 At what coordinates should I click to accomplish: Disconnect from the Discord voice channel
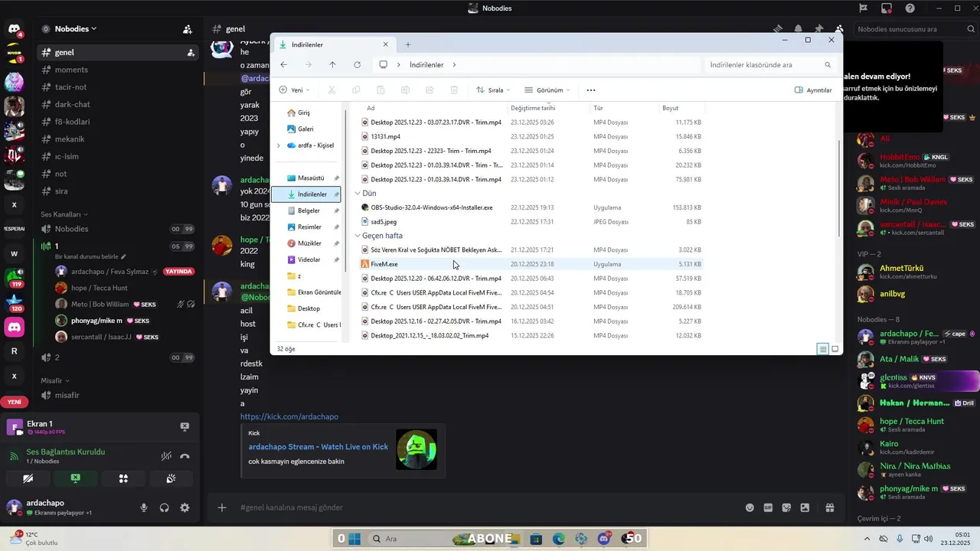point(185,456)
